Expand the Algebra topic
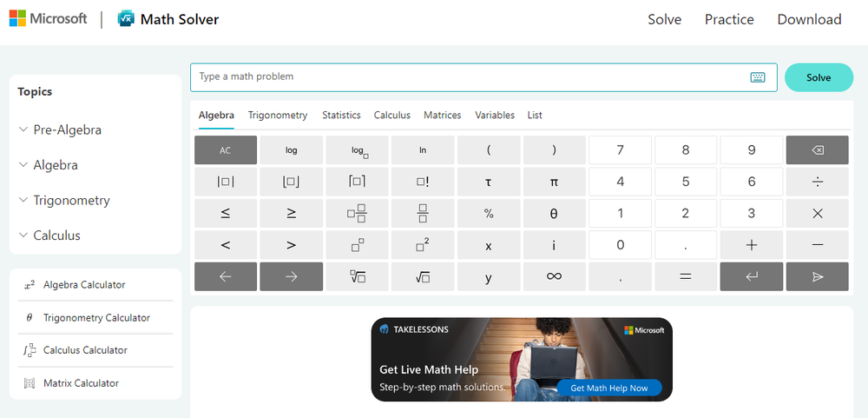Screen dimensions: 868x418 48,164
